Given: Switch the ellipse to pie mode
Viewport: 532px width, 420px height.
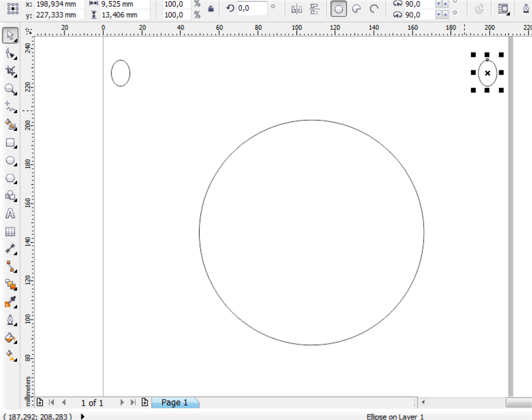Looking at the screenshot, I should tap(357, 9).
